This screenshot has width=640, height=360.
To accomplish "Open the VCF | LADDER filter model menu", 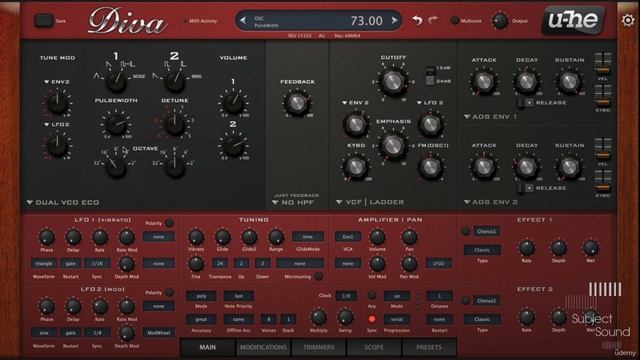I will [x=370, y=202].
